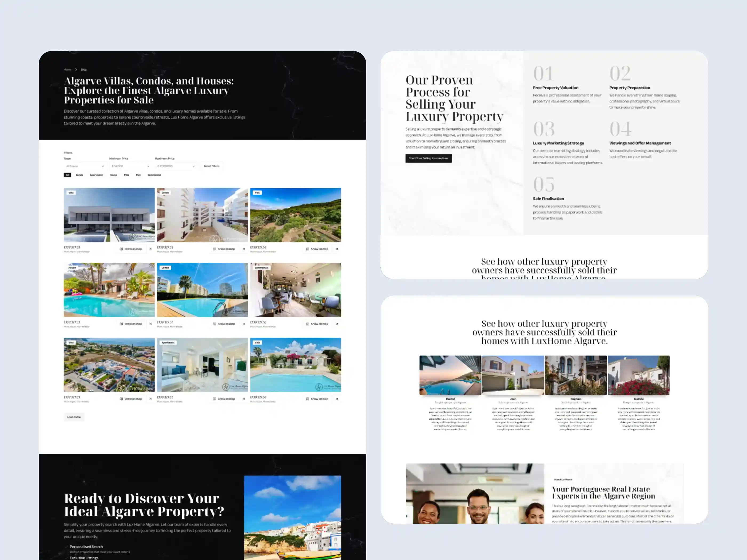
Task: Show the pool Condo listing on map
Action: click(x=224, y=324)
